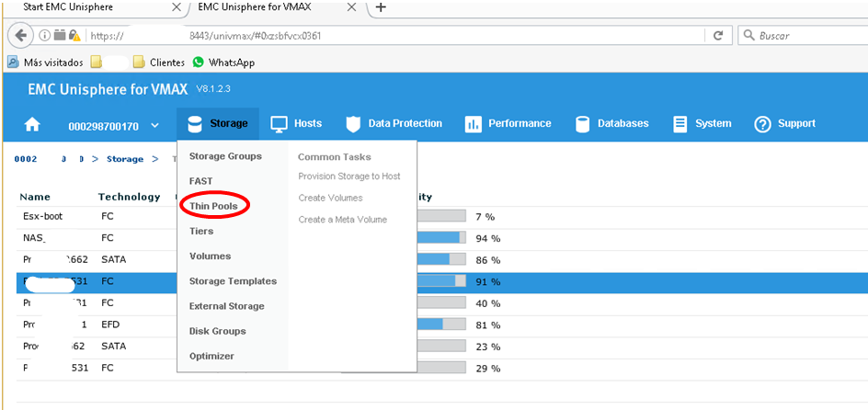Click the 29 % capacity bar
Viewport: 868px width, 410px height.
[441, 368]
